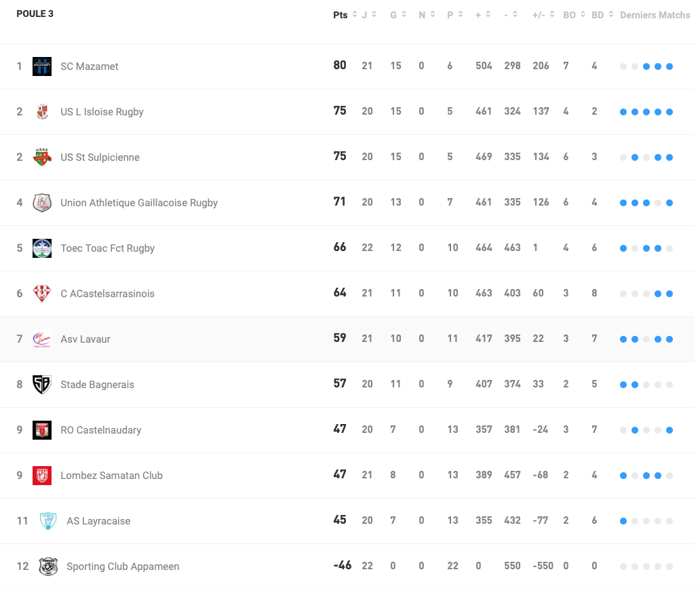Click the Union Athletique Gaillacoise Rugby logo
700x593 pixels.
coord(42,203)
